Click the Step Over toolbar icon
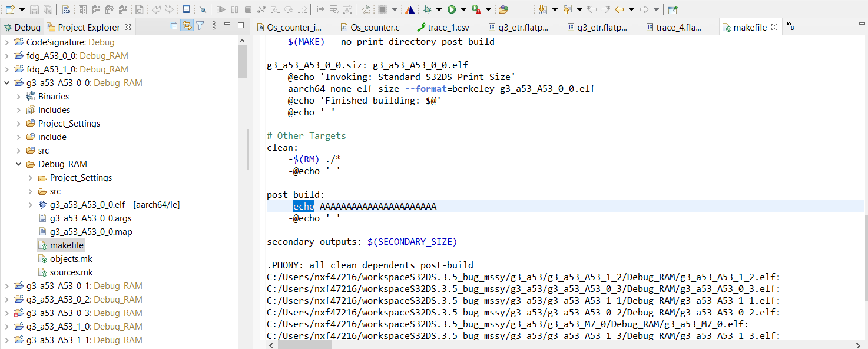This screenshot has height=349, width=868. coord(287,9)
